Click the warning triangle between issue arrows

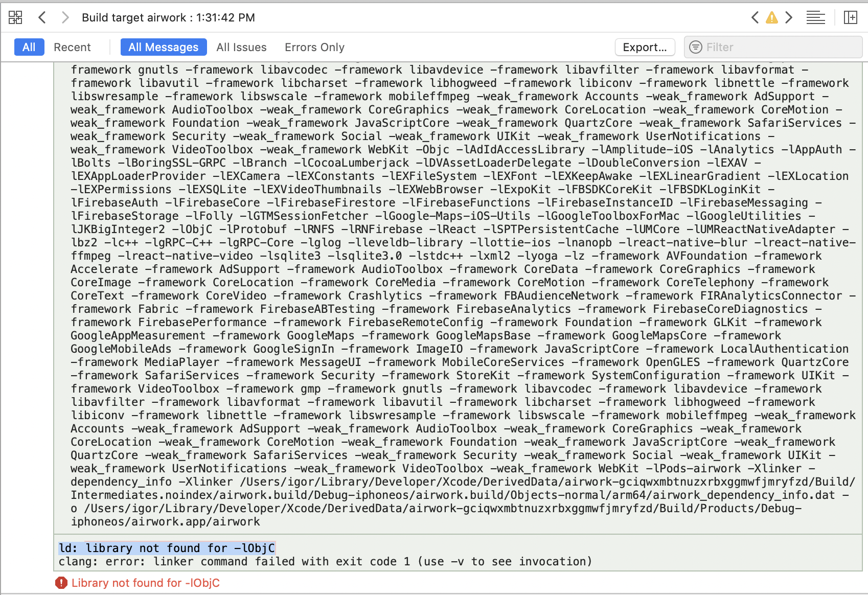point(771,17)
